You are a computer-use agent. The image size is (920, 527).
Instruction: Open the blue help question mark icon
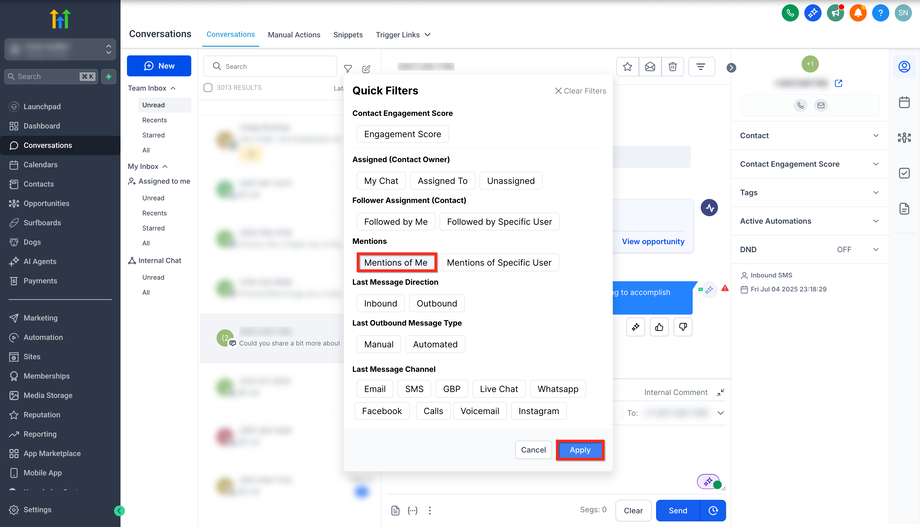pyautogui.click(x=880, y=12)
